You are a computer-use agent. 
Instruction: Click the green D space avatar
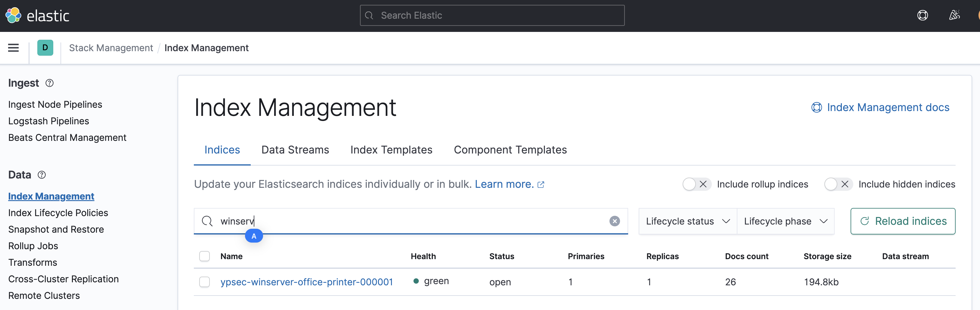pos(45,48)
